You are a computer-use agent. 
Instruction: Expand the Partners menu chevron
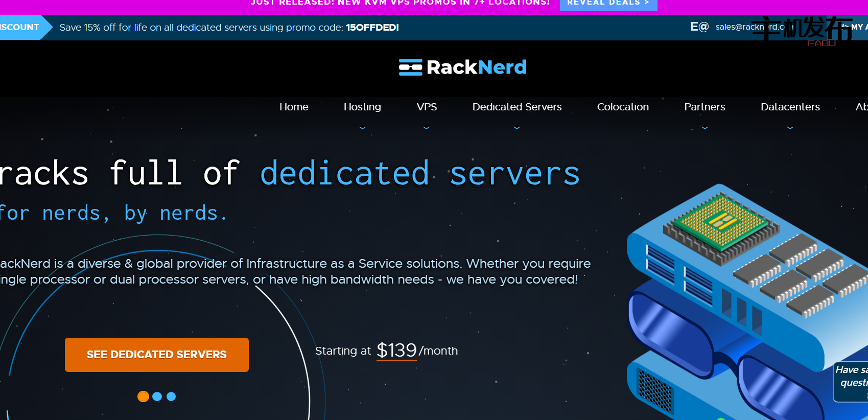tap(705, 128)
